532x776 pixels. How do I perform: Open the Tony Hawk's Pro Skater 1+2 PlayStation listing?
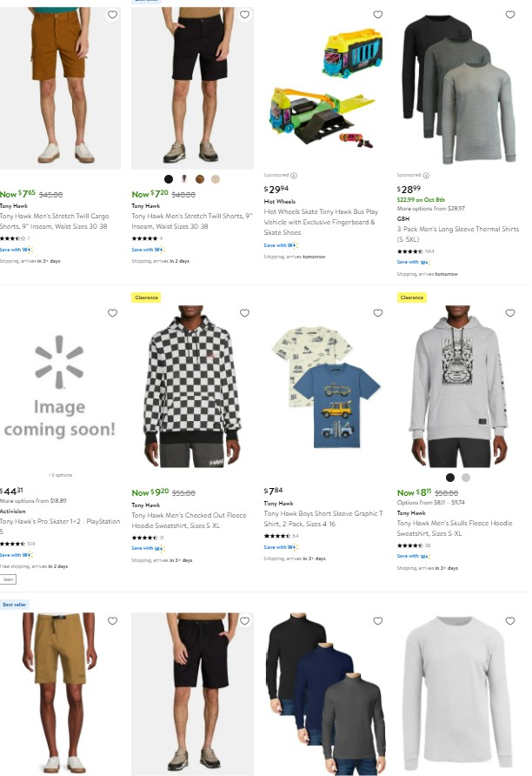(x=60, y=526)
